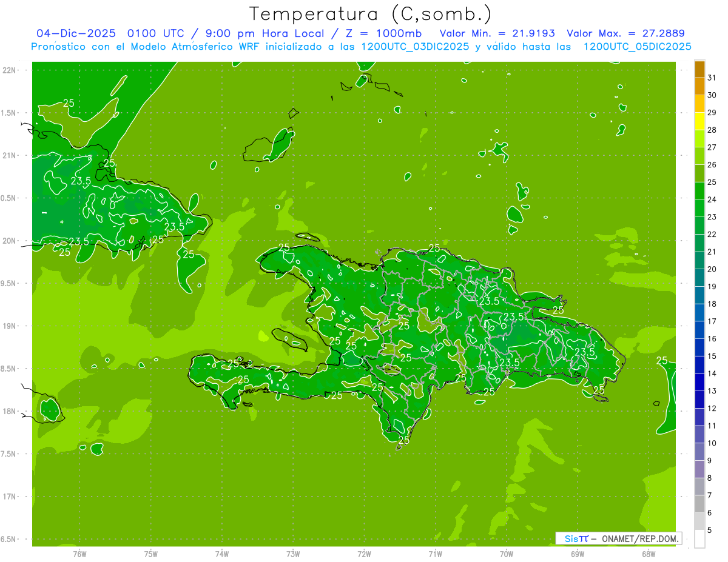Click the '76W' longitude axis label
The width and height of the screenshot is (728, 562).
(79, 554)
